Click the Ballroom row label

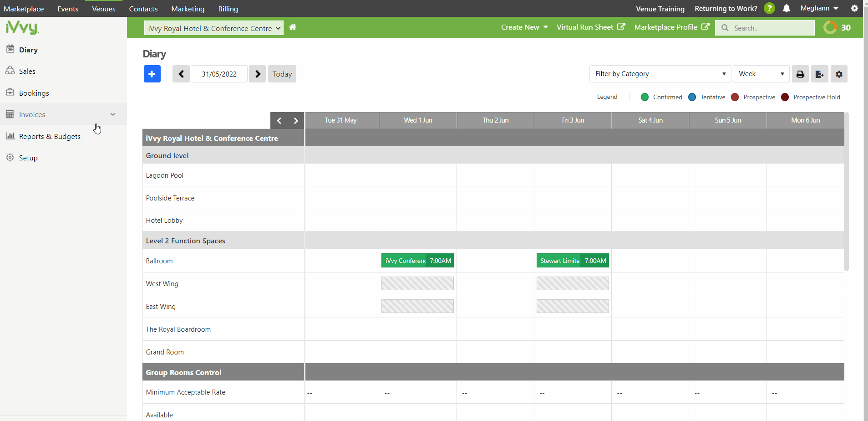click(x=159, y=261)
